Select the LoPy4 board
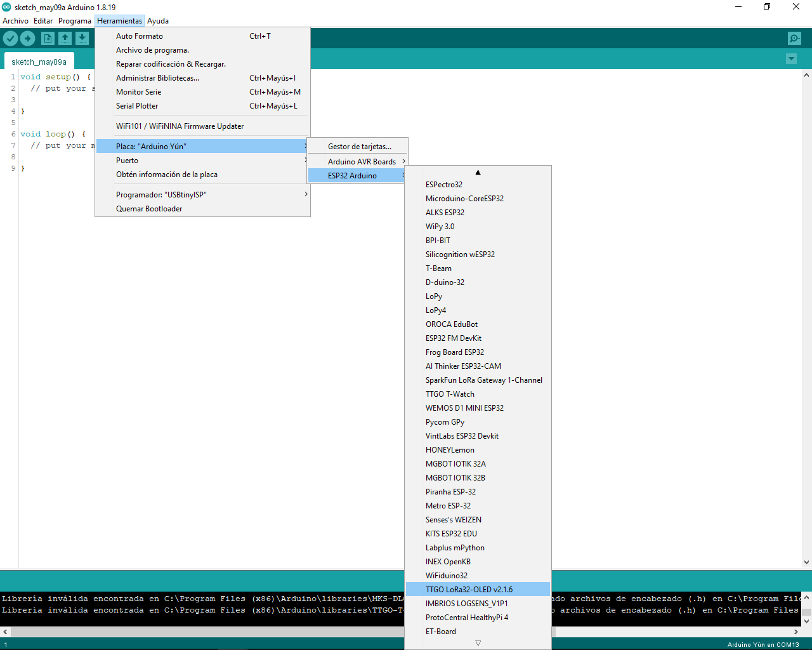 (x=478, y=310)
